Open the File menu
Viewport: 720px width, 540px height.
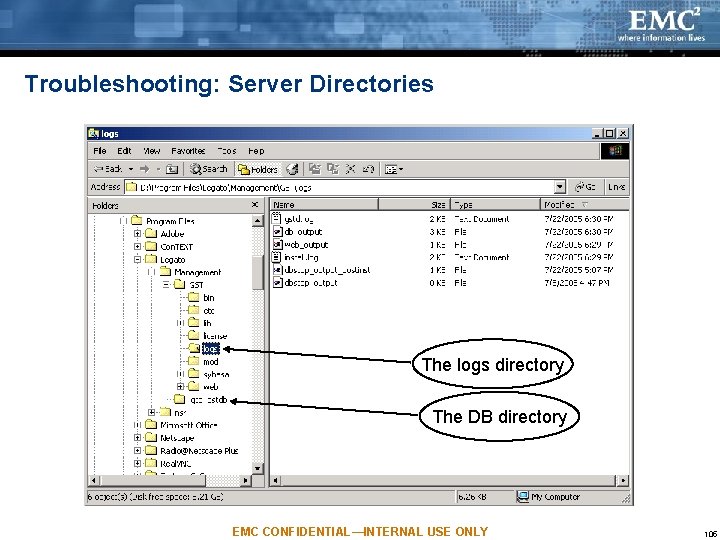click(100, 151)
